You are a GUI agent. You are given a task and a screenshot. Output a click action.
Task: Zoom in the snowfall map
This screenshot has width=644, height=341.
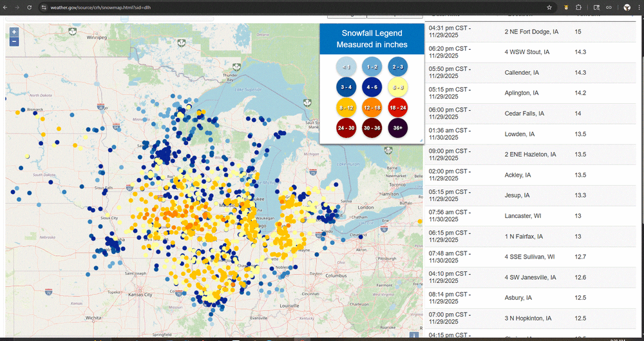[x=14, y=32]
